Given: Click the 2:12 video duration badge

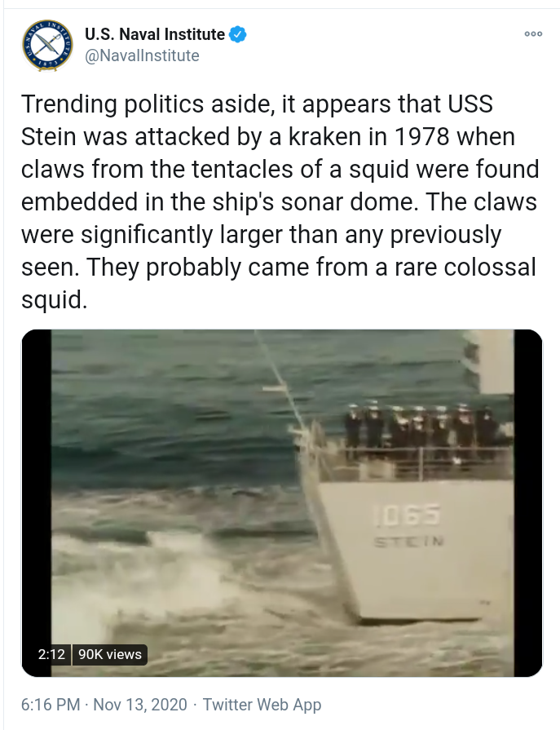Looking at the screenshot, I should click(51, 654).
